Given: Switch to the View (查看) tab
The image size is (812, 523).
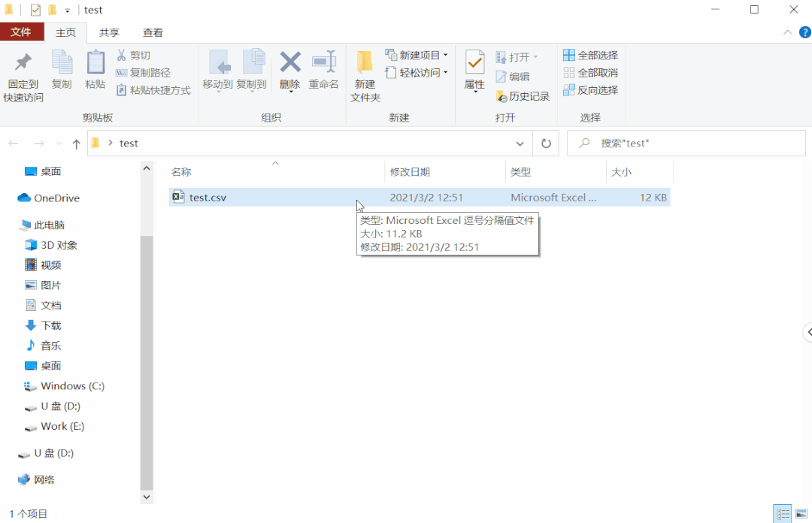Looking at the screenshot, I should click(x=153, y=32).
